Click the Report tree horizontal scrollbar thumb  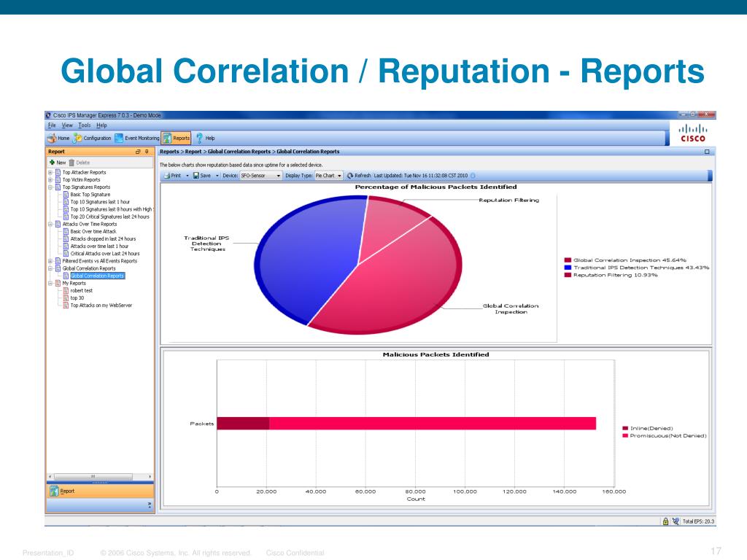tap(93, 476)
